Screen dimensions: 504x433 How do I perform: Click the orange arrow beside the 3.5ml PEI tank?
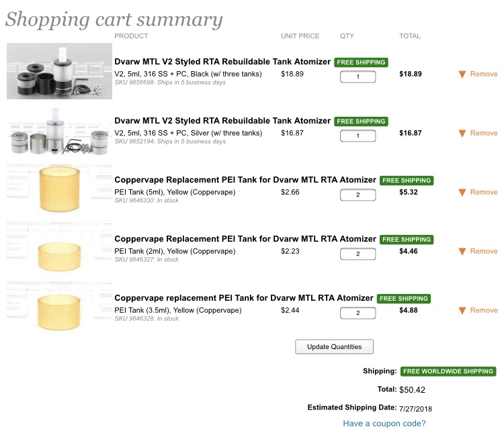coord(462,311)
